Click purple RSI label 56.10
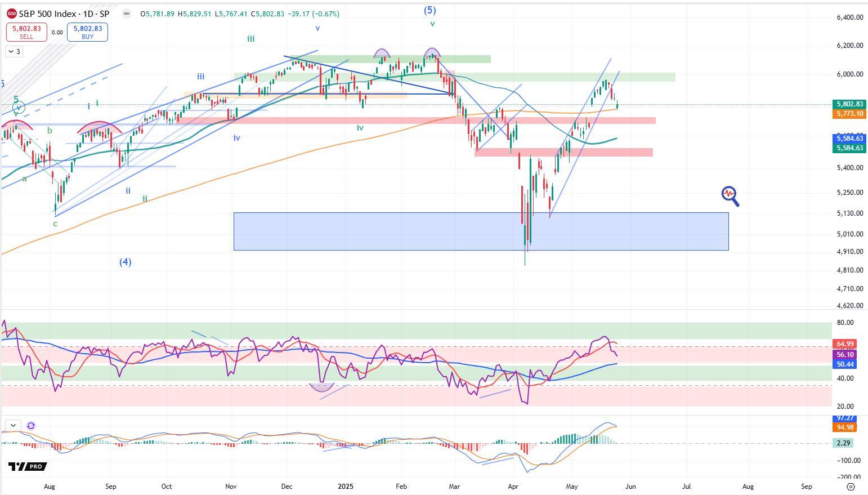The image size is (868, 495). coord(845,355)
